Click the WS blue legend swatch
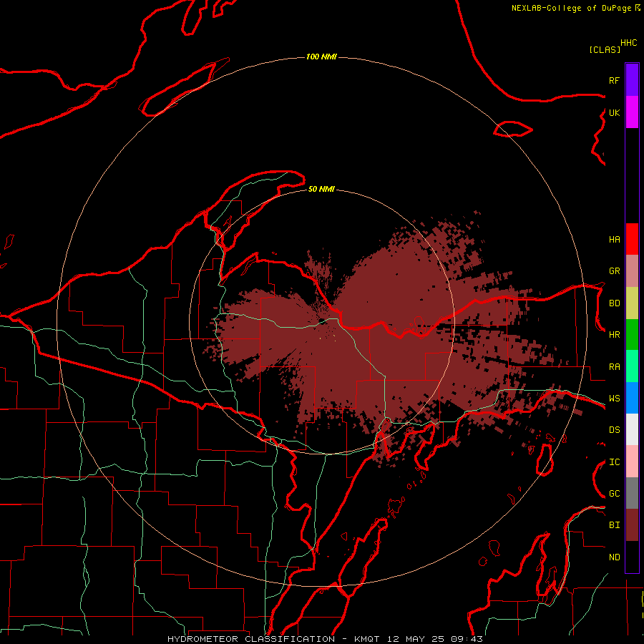The width and height of the screenshot is (644, 644). 632,398
